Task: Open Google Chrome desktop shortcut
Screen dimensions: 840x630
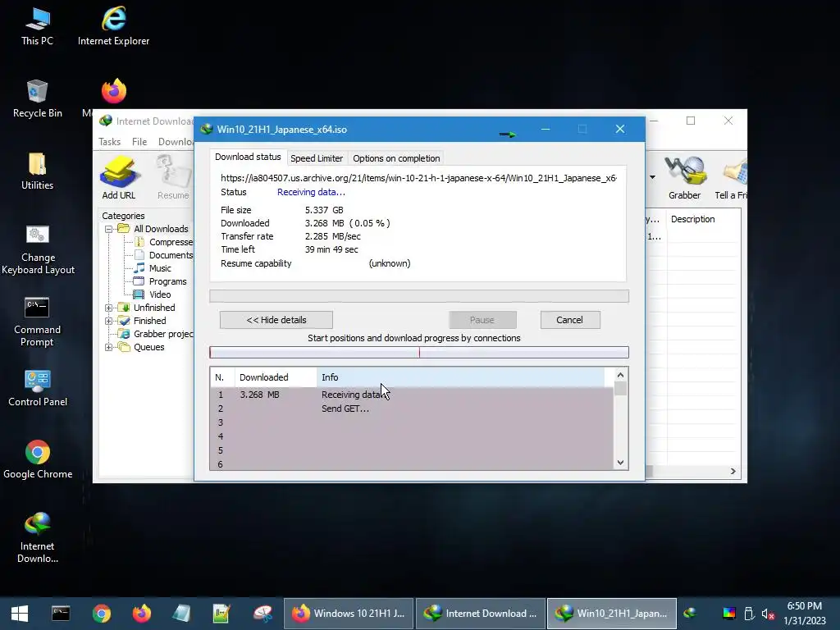Action: click(38, 459)
